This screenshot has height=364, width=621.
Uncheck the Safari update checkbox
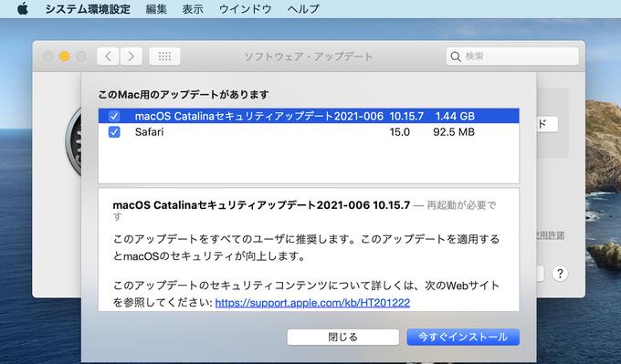[114, 131]
